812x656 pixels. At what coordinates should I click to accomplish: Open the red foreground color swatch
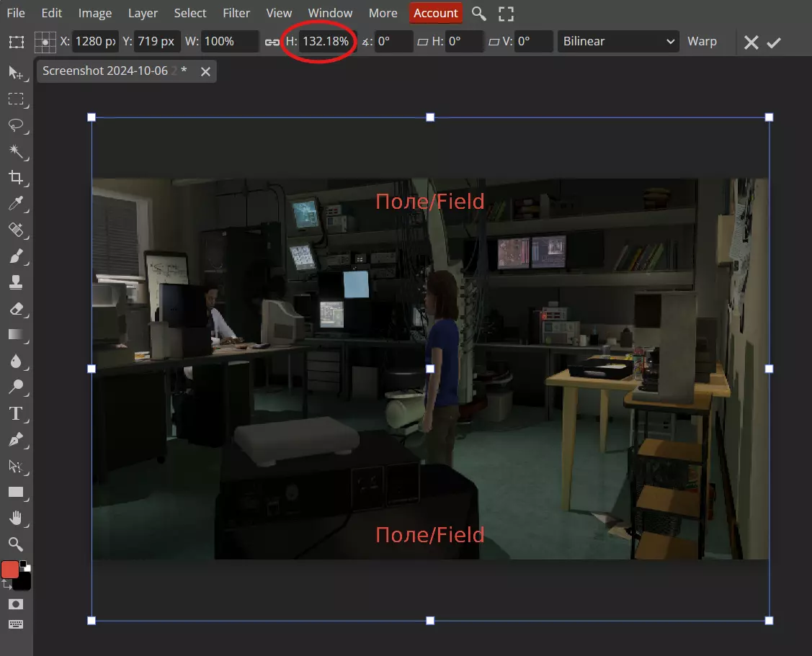pyautogui.click(x=10, y=570)
